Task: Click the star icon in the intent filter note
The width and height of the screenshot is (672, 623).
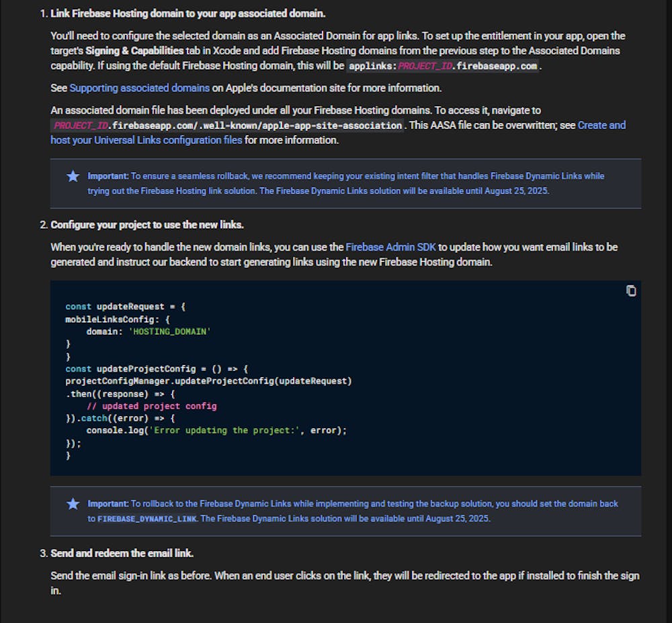Action: click(x=73, y=176)
